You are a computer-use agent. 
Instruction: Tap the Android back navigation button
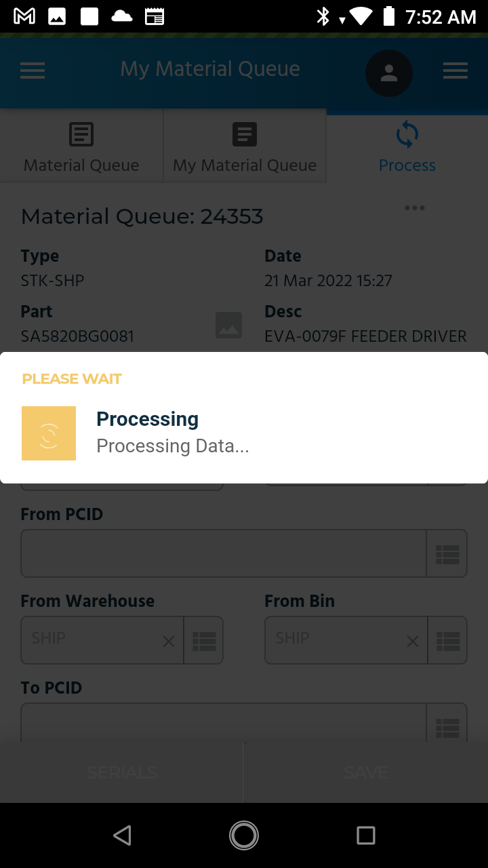[x=122, y=835]
